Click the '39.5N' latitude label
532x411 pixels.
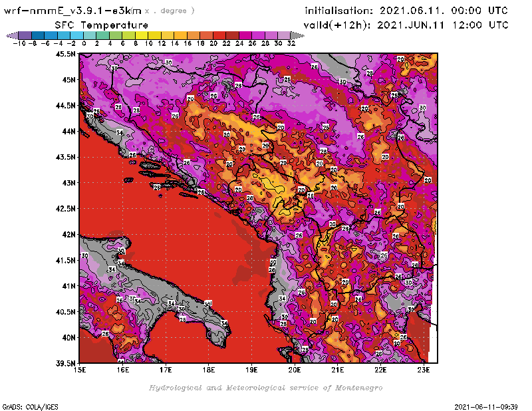pos(65,363)
